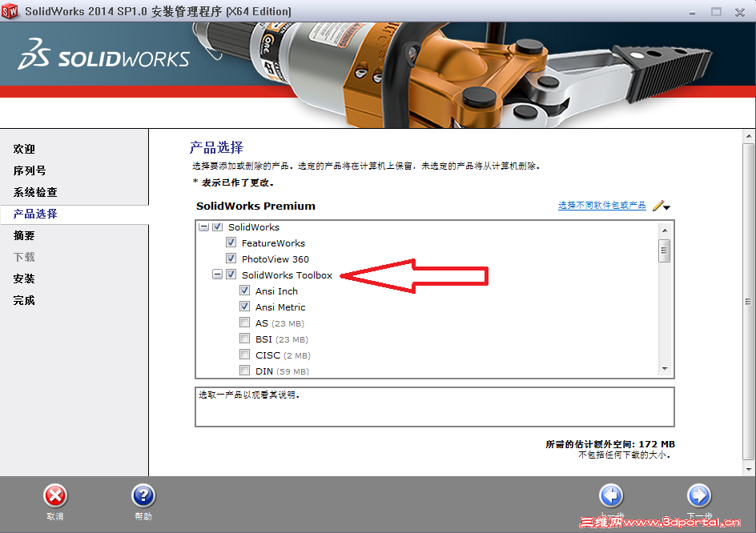Toggle the PhotoView 360 checkbox
Viewport: 756px width, 533px height.
(231, 258)
